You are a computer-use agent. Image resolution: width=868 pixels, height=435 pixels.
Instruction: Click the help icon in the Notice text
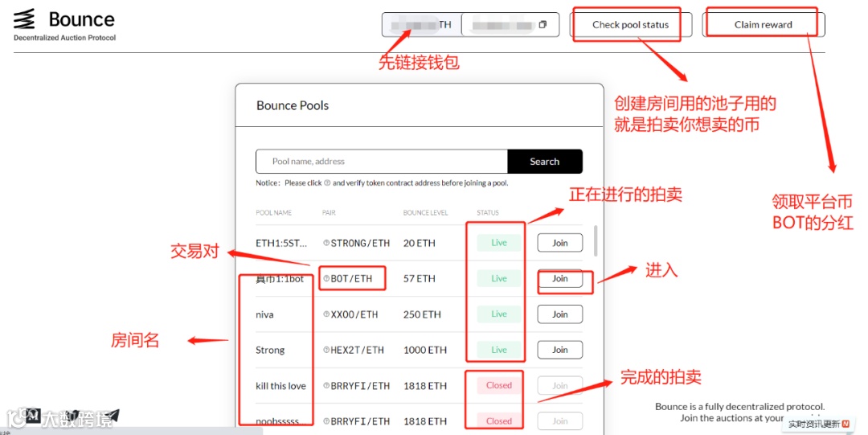(327, 183)
